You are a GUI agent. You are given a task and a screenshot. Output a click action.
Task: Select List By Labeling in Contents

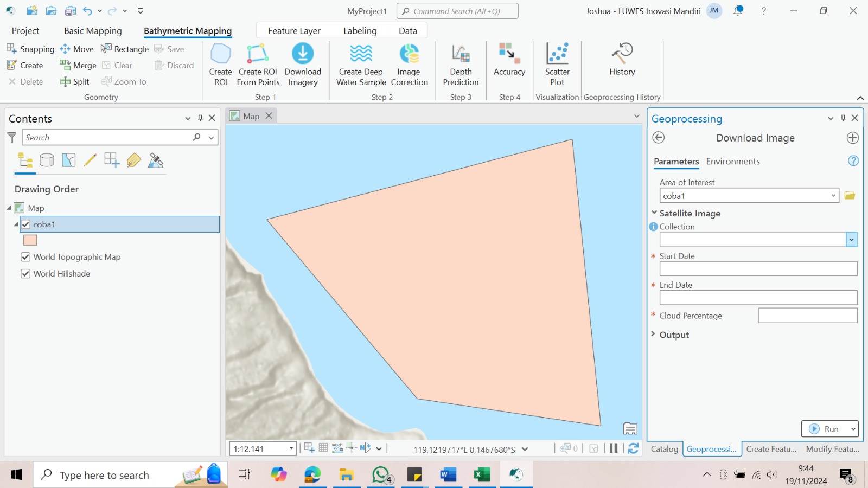[133, 160]
